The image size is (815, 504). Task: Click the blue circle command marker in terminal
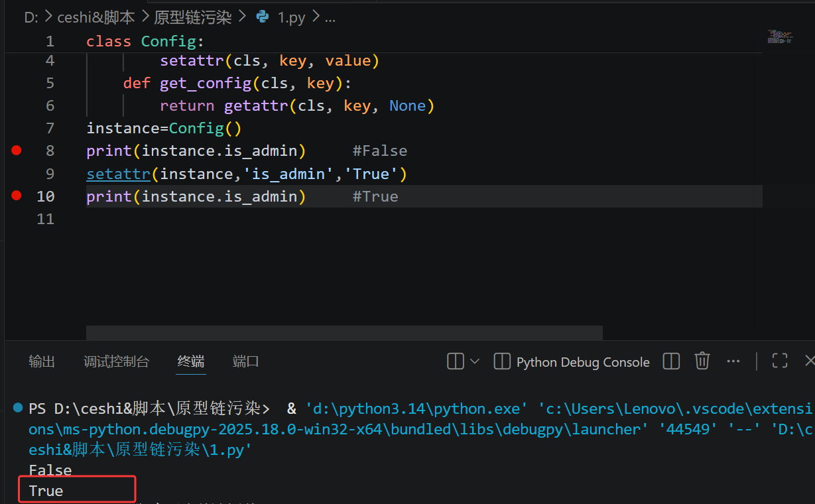[18, 407]
